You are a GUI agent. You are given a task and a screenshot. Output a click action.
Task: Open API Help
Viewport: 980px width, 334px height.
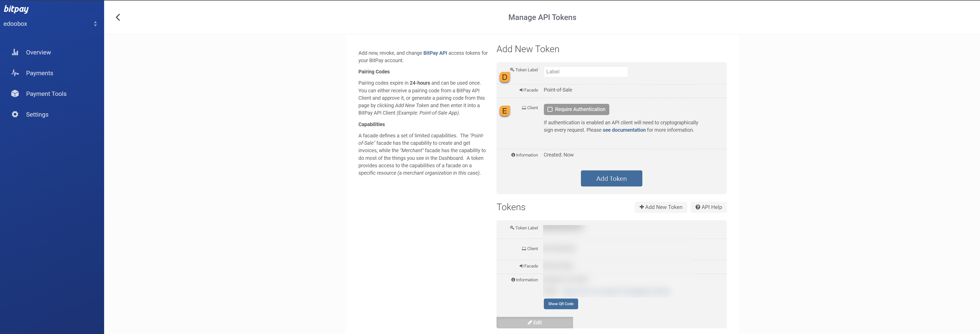708,207
